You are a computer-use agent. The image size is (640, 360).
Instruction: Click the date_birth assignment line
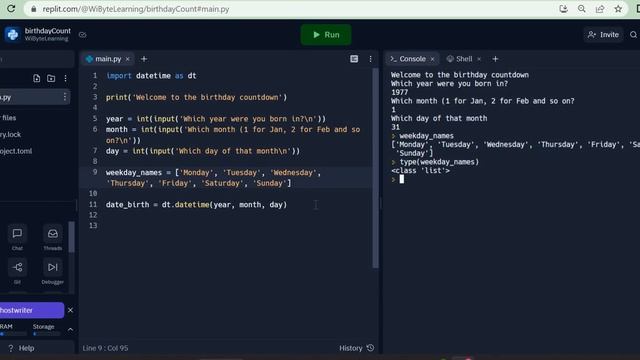pyautogui.click(x=196, y=204)
